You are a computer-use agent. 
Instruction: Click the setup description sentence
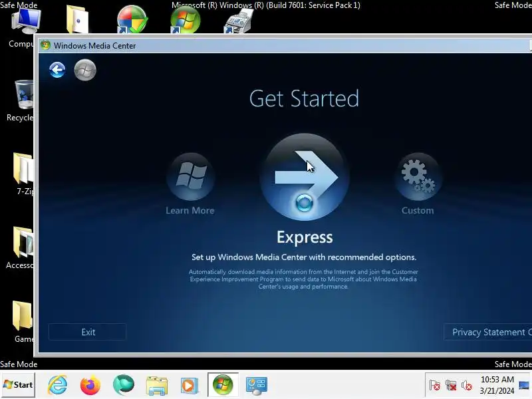click(x=304, y=257)
